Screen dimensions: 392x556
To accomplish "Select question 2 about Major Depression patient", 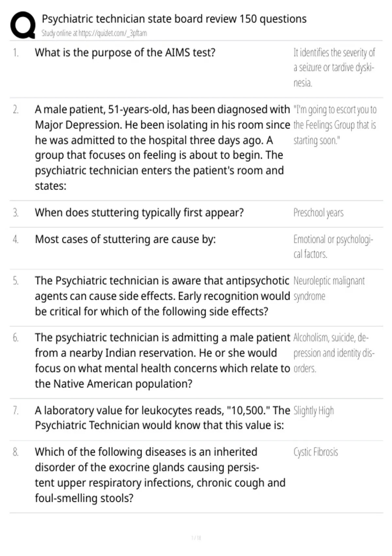I will click(x=162, y=148).
